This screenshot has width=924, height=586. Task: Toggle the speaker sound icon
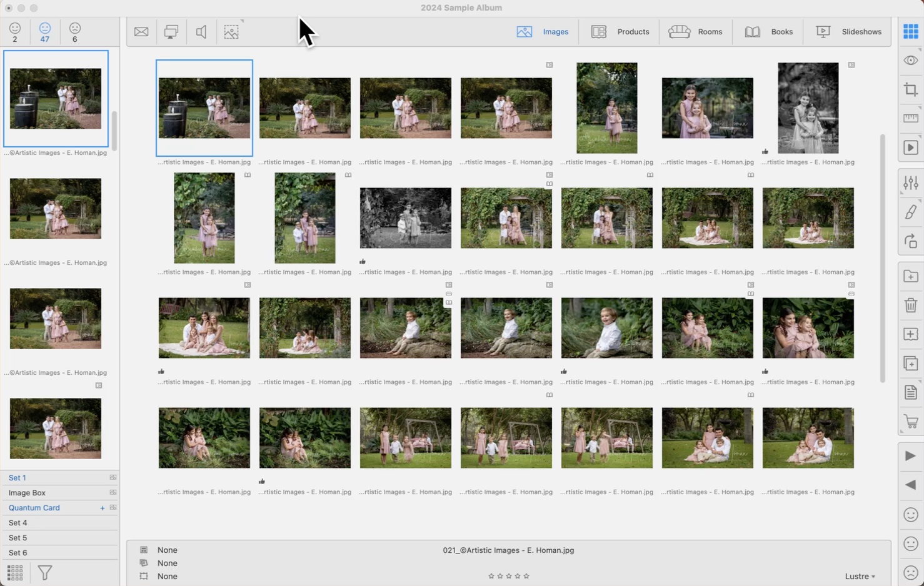(x=201, y=32)
